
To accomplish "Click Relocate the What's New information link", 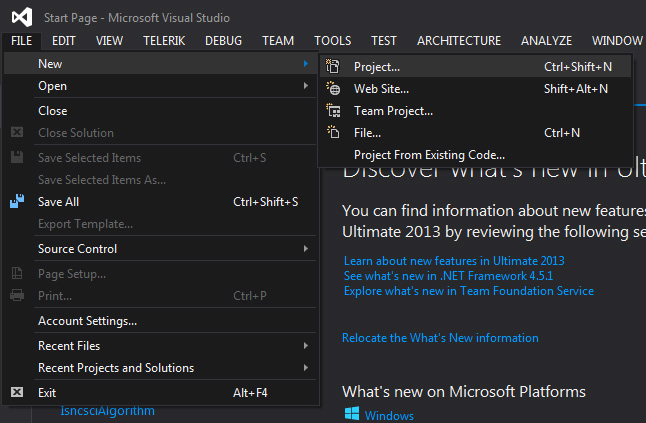I will (x=440, y=338).
